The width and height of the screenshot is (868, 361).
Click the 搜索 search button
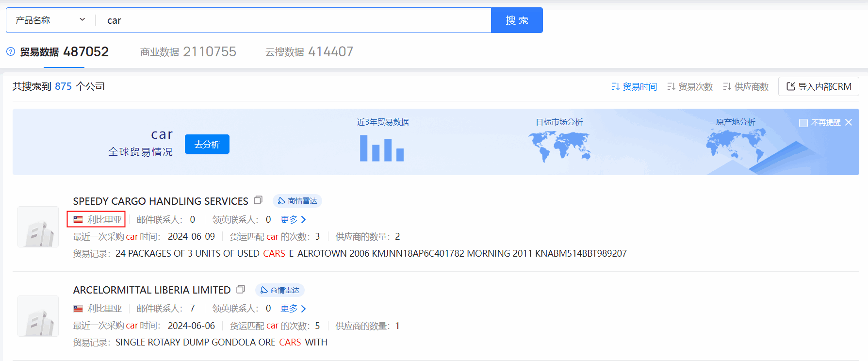[517, 20]
